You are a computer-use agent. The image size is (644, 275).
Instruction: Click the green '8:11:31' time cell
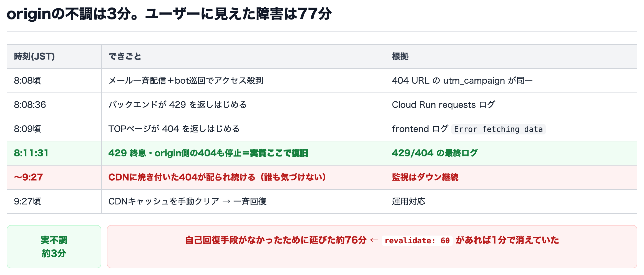coord(54,153)
